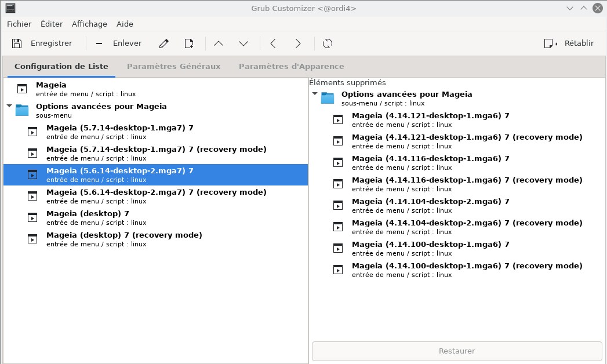Click the title bar keep-below chevron
607x364 pixels.
click(570, 8)
